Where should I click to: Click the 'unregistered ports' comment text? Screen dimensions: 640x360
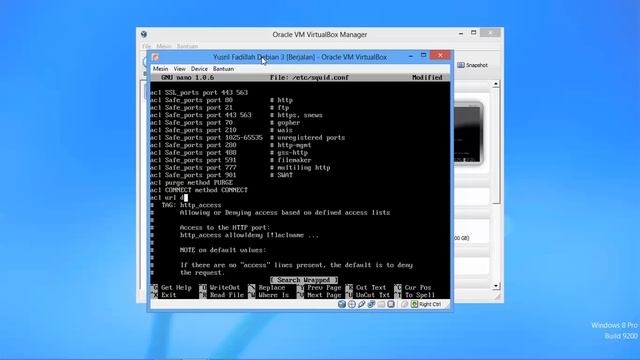tap(311, 138)
